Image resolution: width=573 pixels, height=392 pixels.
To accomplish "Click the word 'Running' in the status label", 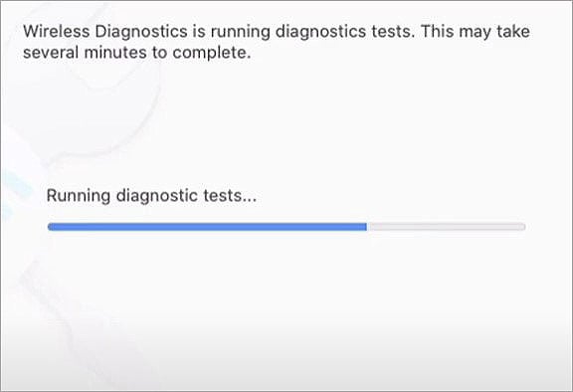I will (x=79, y=196).
